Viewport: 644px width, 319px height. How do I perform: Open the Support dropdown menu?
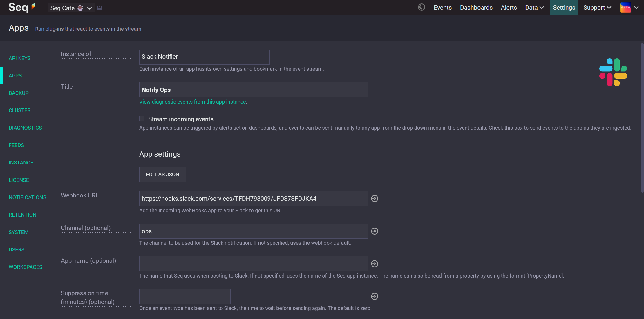(596, 7)
